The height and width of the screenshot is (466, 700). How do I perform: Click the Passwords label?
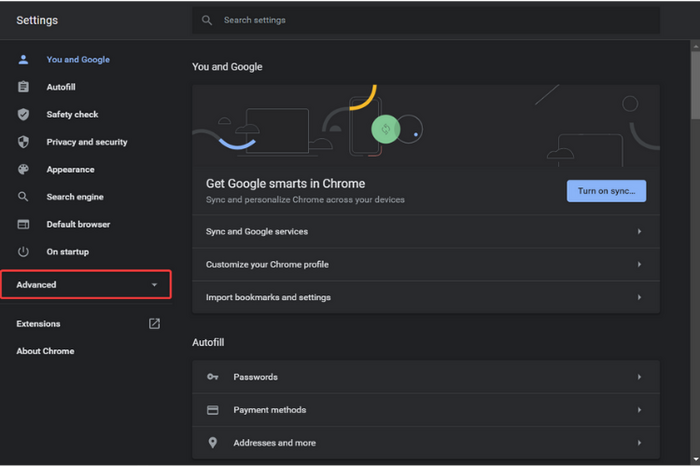255,377
